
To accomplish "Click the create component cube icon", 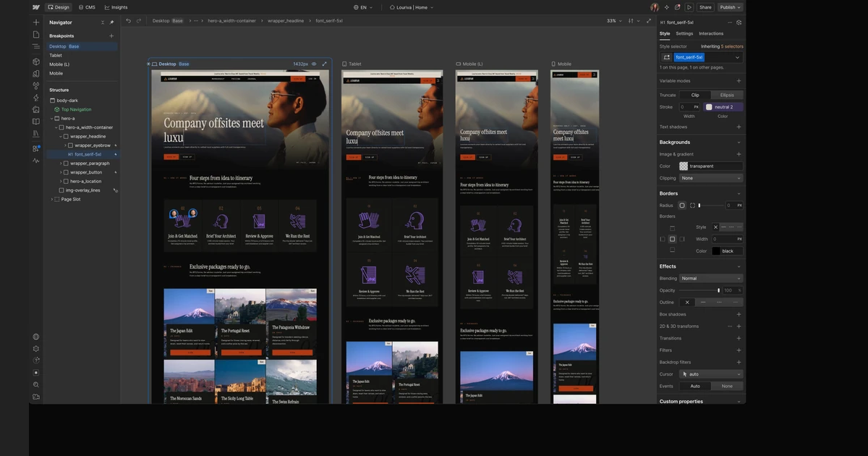I will coord(739,22).
